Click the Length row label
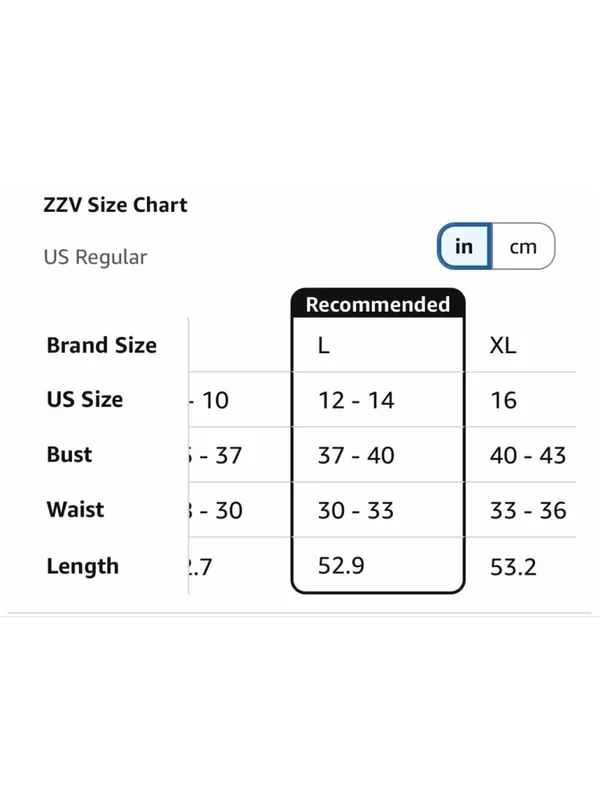This screenshot has width=600, height=800. pyautogui.click(x=83, y=567)
